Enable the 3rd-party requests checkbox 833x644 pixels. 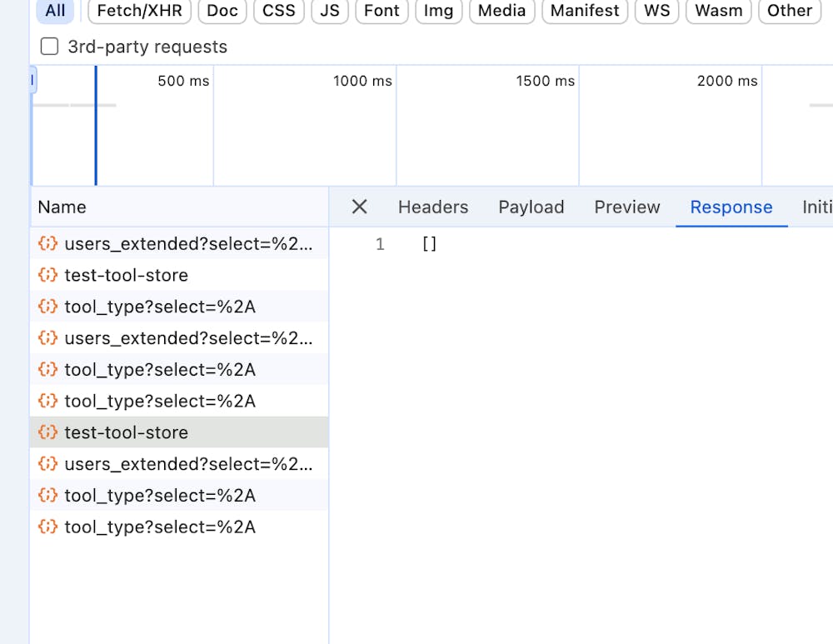tap(50, 47)
